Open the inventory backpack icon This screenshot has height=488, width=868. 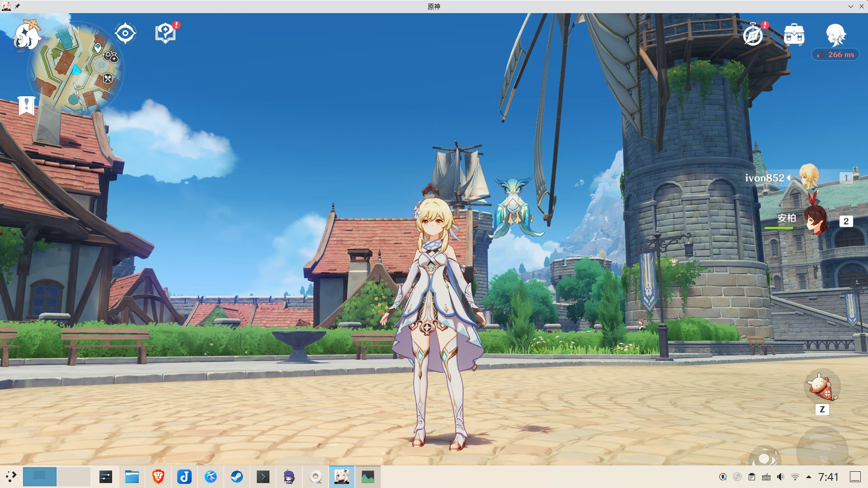click(794, 34)
